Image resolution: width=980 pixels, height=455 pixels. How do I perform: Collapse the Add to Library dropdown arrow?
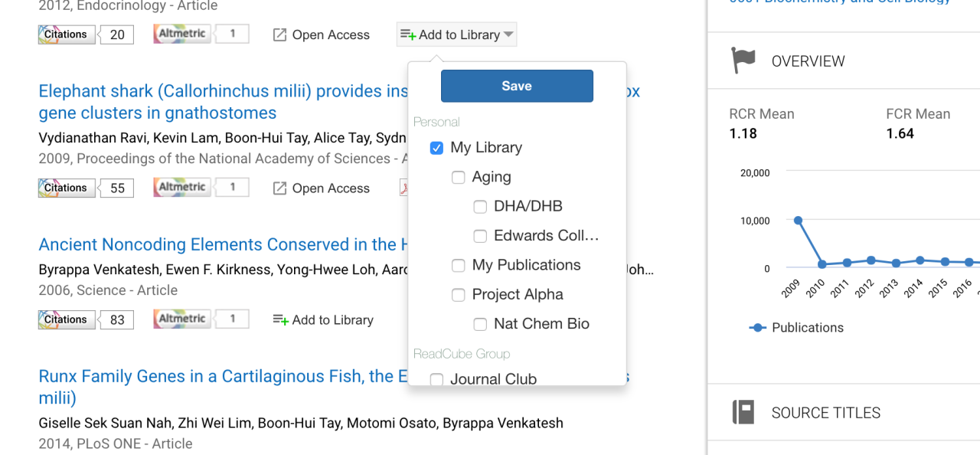tap(508, 35)
